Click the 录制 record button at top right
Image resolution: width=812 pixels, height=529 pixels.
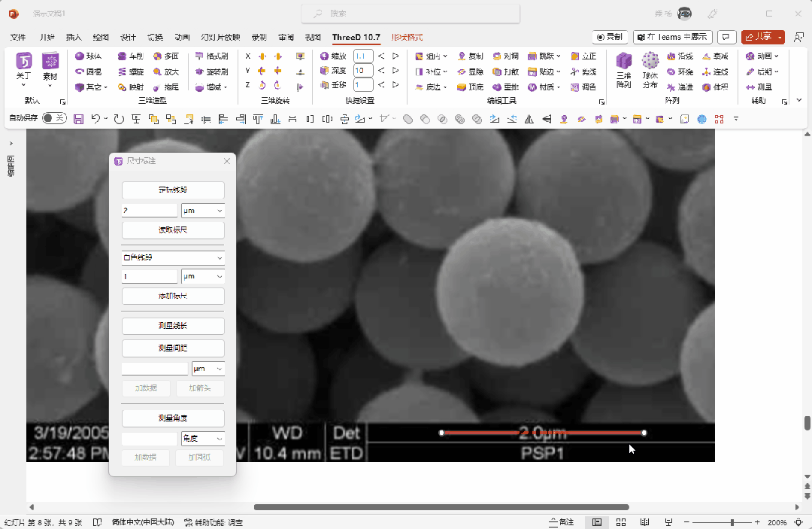[x=610, y=37]
